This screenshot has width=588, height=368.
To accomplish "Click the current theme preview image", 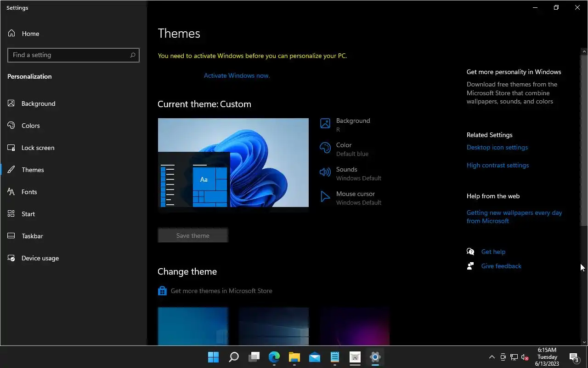I will pos(233,162).
